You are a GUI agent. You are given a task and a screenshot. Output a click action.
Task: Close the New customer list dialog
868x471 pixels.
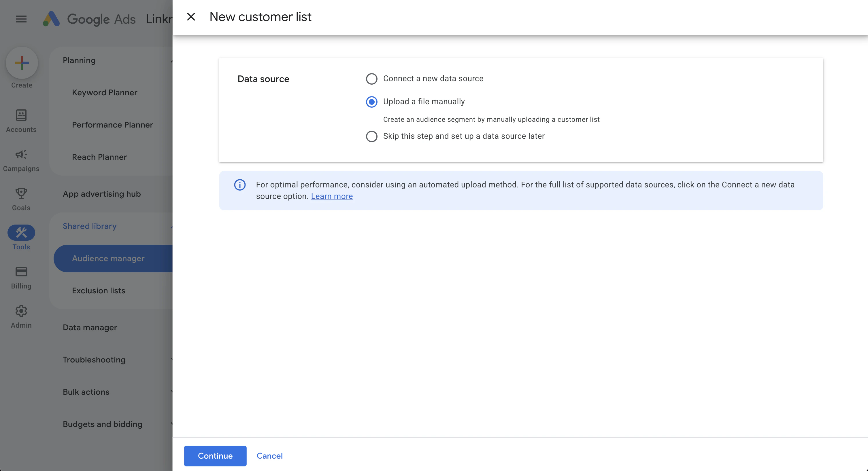pos(191,16)
